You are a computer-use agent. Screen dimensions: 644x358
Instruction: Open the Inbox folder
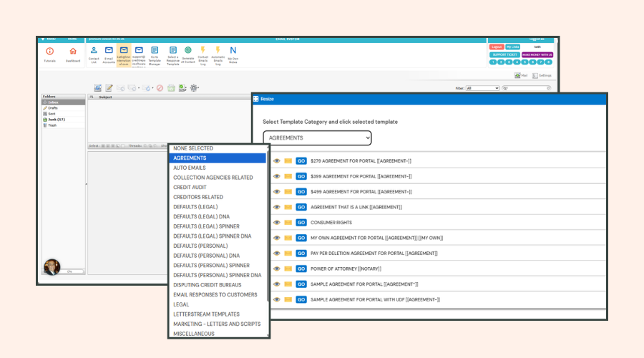[x=63, y=102]
